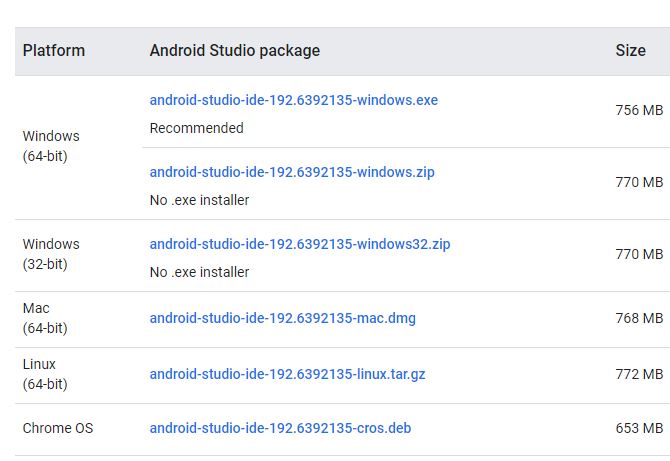This screenshot has width=670, height=461.
Task: Select the Linux (64-bit) platform cell
Action: [45, 374]
